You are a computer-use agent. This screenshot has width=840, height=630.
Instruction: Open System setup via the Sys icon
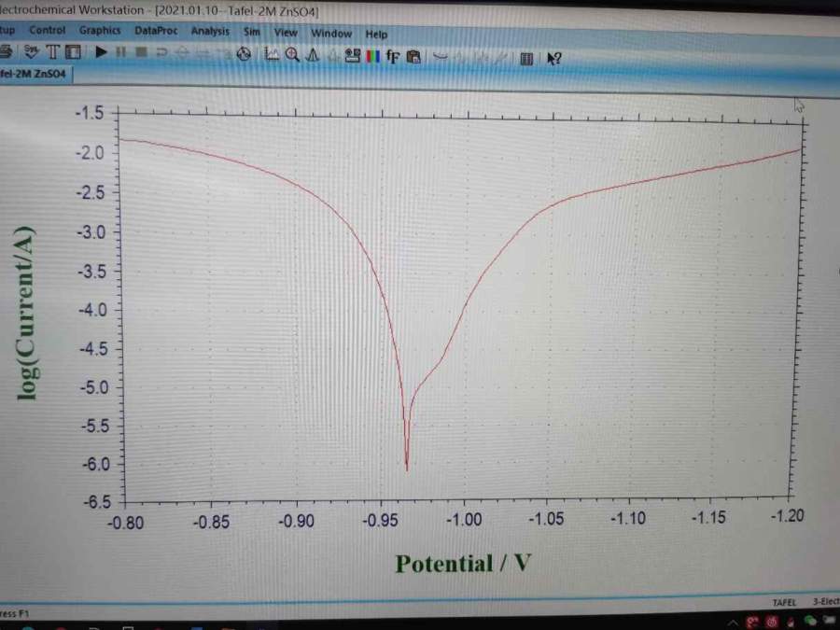pyautogui.click(x=32, y=51)
